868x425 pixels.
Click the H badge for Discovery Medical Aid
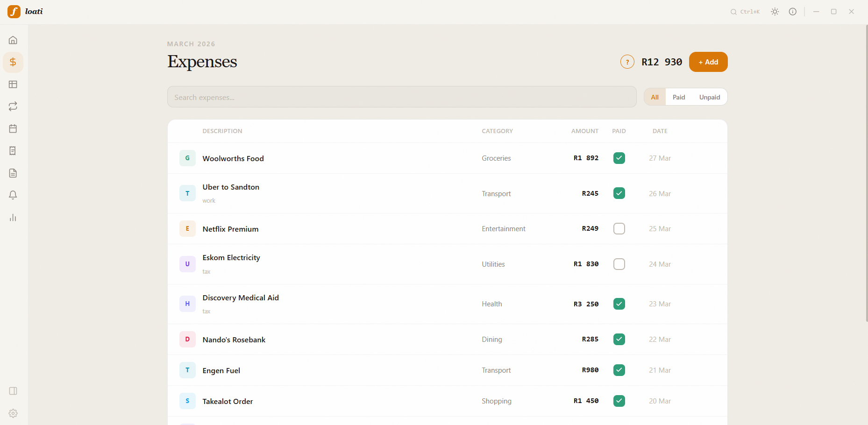pos(187,304)
